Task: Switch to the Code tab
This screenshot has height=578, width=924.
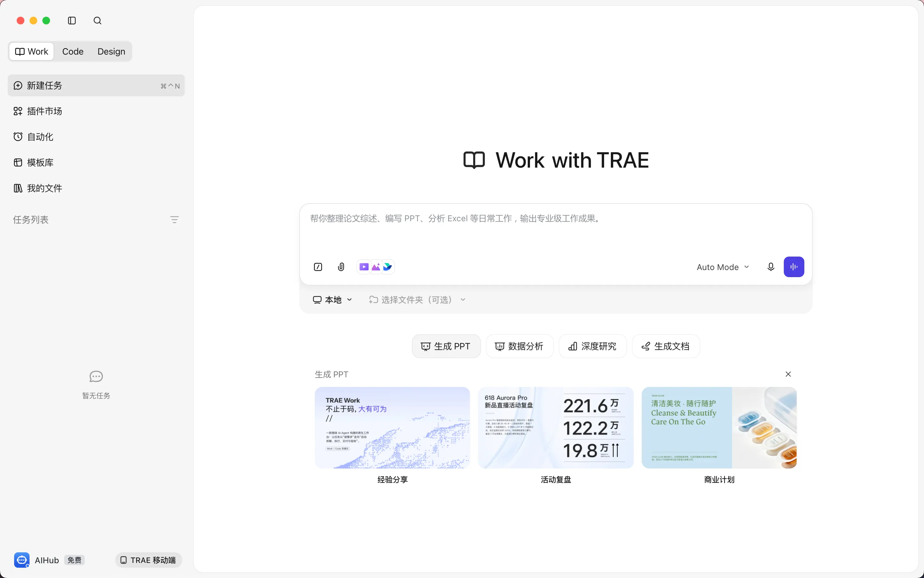Action: pos(73,51)
